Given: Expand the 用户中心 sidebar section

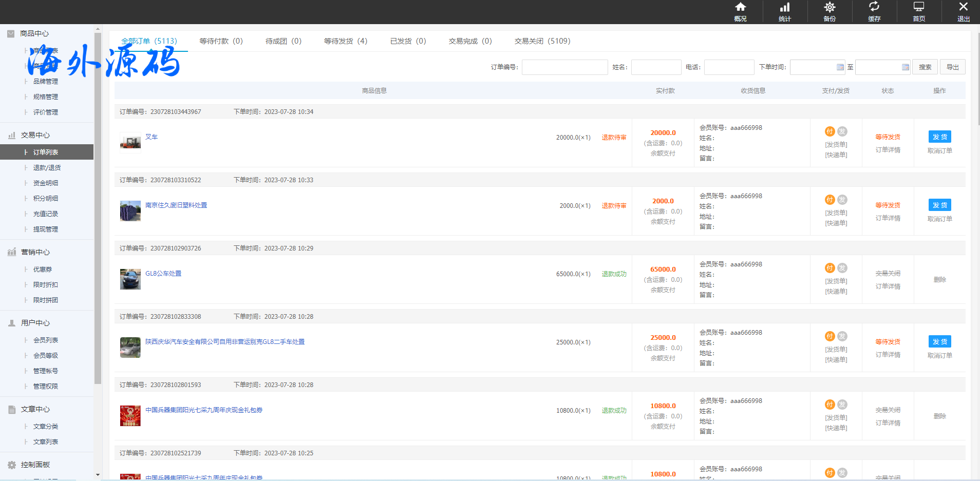Looking at the screenshot, I should click(35, 323).
